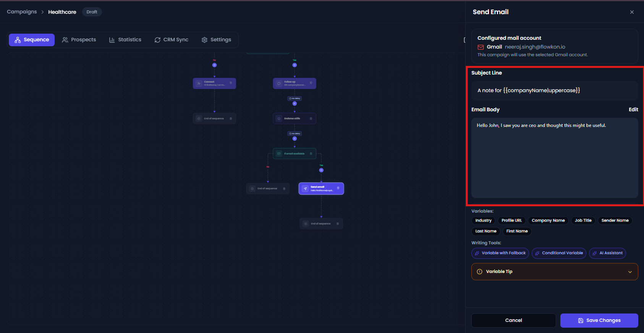Expand the Variable Tip section
This screenshot has height=333, width=644.
point(555,272)
